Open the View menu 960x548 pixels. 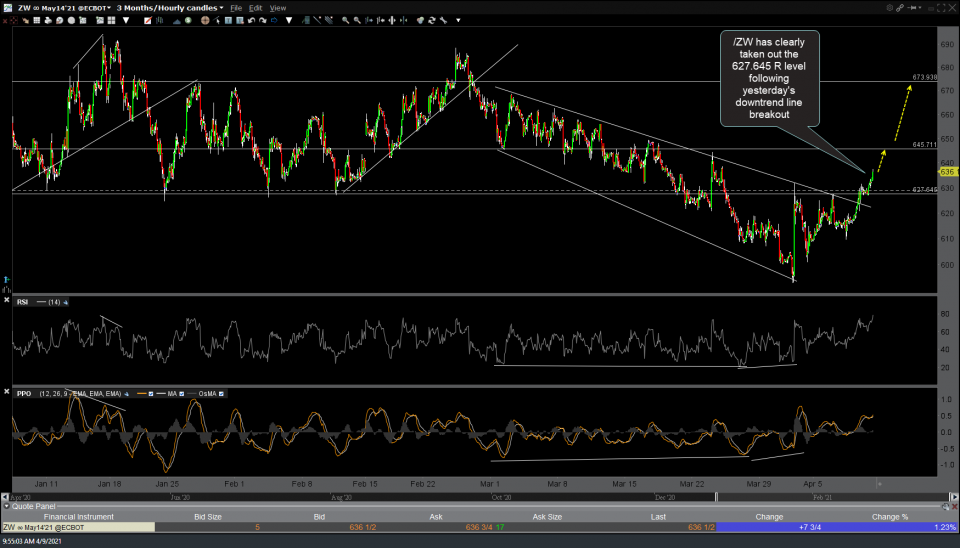point(277,7)
